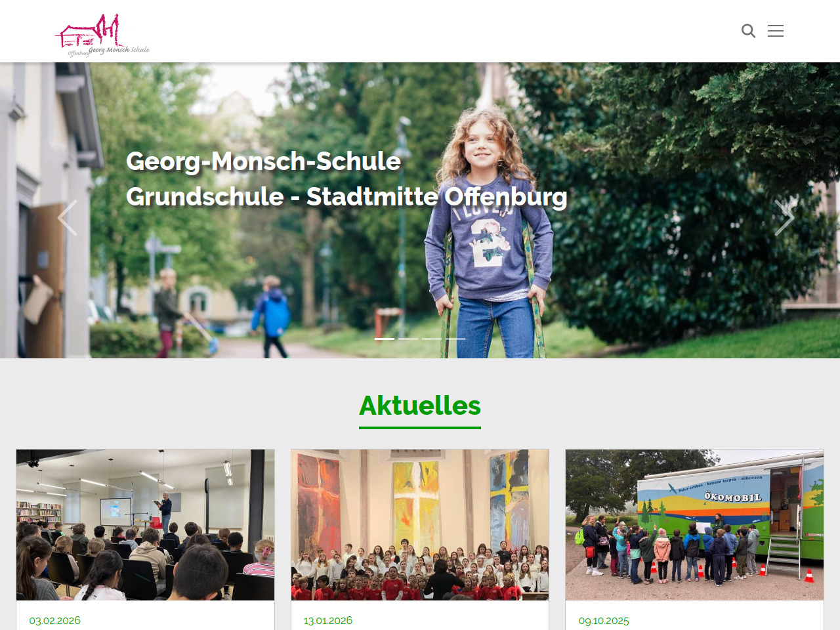840x630 pixels.
Task: Click the Georg Monsch Schule logo
Action: point(102,35)
